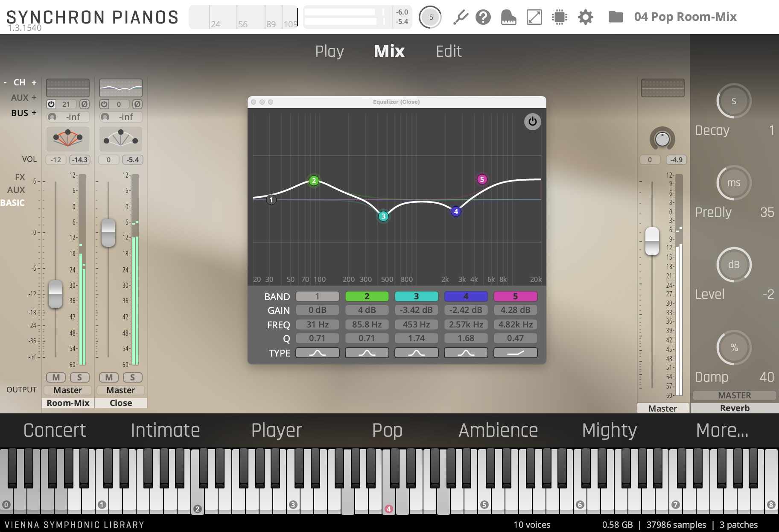Click the help question mark icon
Viewport: 779px width, 532px height.
point(483,18)
